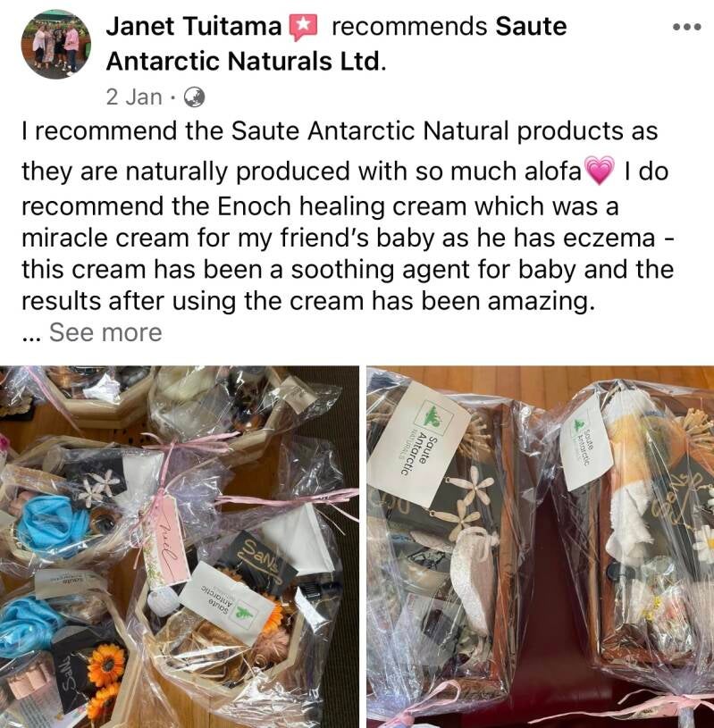714x728 pixels.
Task: Click the black Sans label in left photo
Action: 261,557
